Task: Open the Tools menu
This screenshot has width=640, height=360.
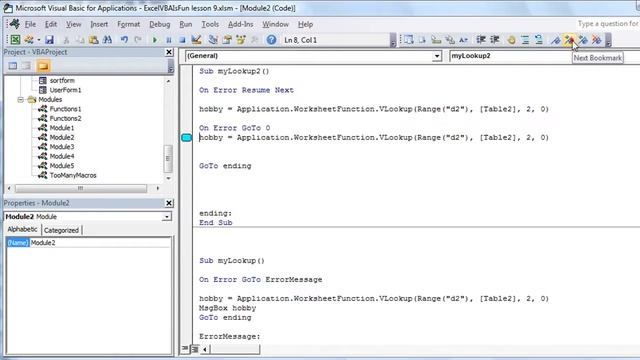Action: (210, 24)
